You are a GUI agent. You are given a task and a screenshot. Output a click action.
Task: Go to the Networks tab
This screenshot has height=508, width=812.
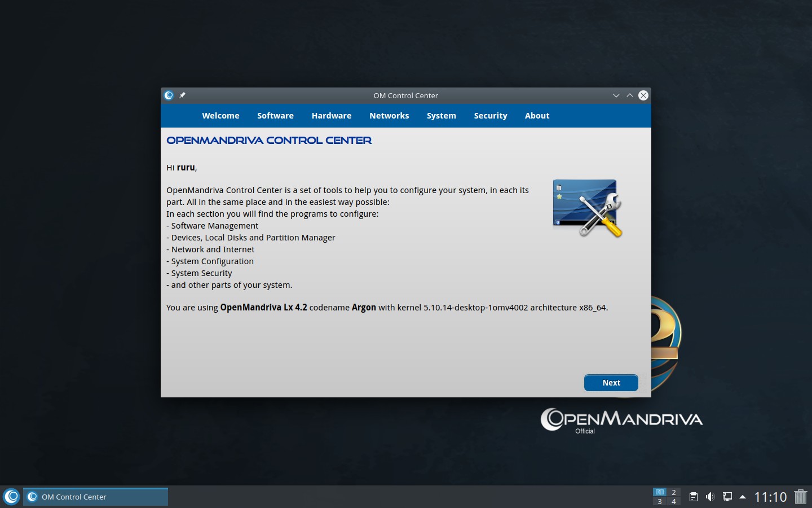[x=389, y=116]
